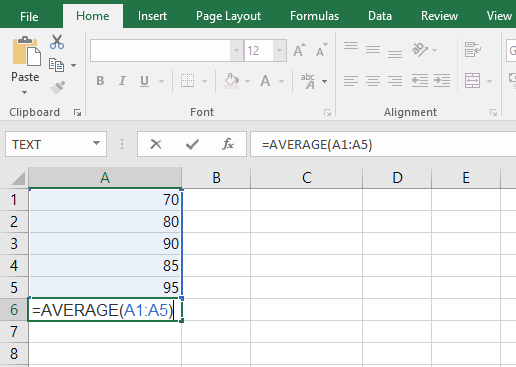Expand the Name Box dropdown arrow
This screenshot has height=367, width=516.
coord(96,143)
